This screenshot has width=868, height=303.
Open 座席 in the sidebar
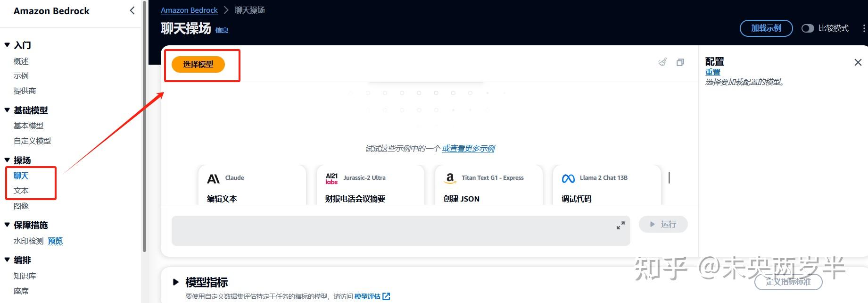point(21,291)
